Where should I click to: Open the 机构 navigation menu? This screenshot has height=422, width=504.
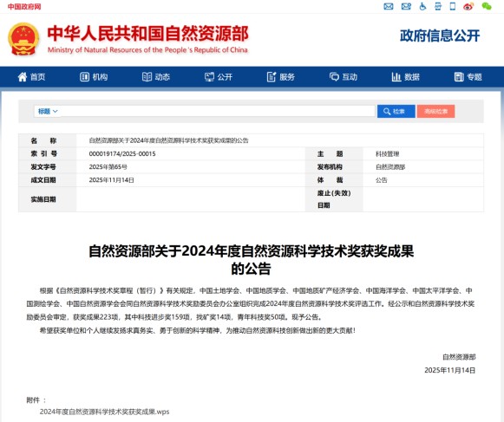point(94,77)
